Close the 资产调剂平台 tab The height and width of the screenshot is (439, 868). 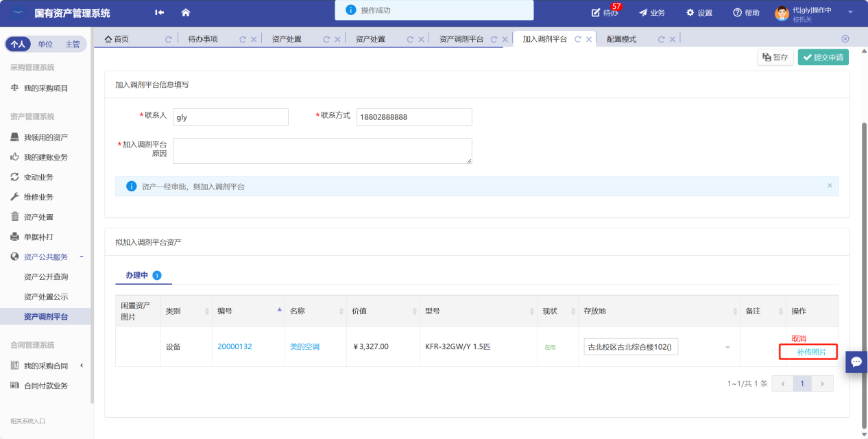click(x=505, y=40)
